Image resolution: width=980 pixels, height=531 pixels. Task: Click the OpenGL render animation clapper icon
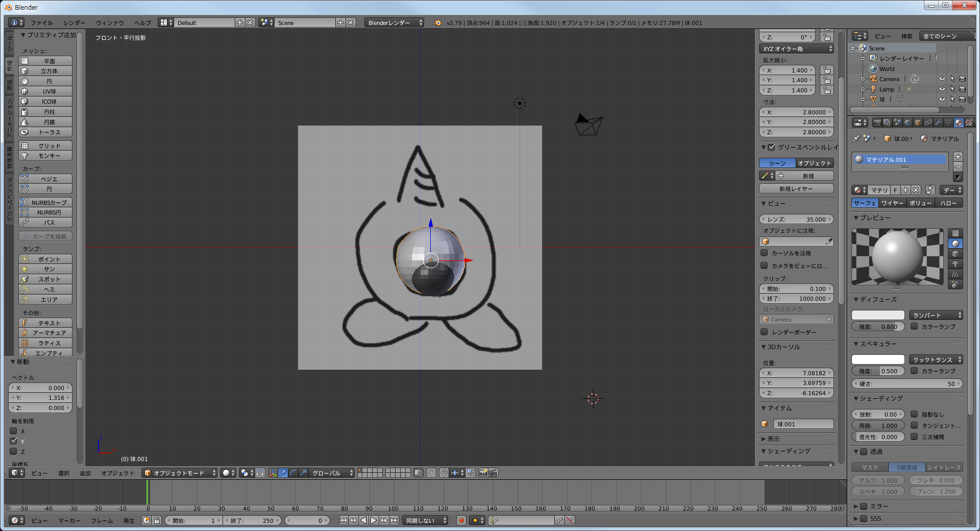493,473
